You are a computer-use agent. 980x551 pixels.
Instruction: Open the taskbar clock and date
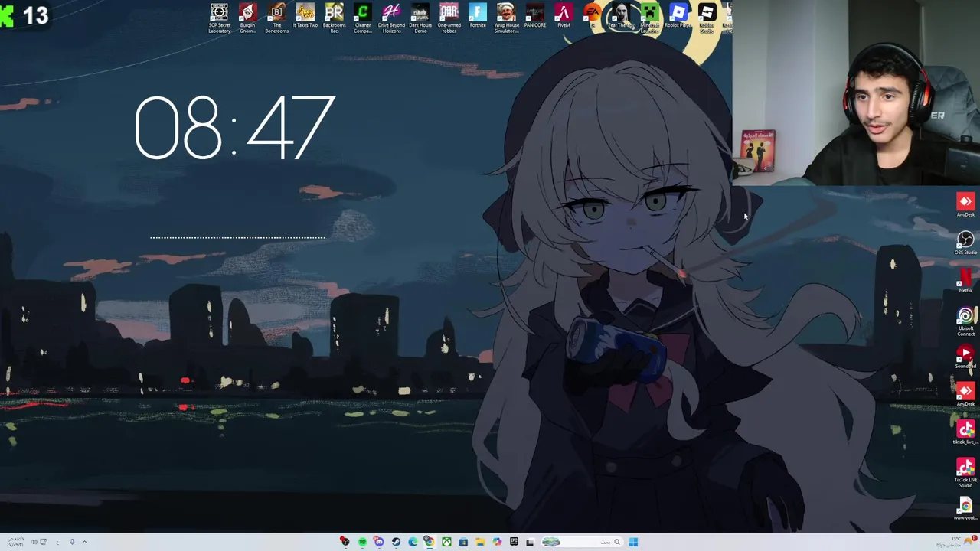[x=15, y=542]
